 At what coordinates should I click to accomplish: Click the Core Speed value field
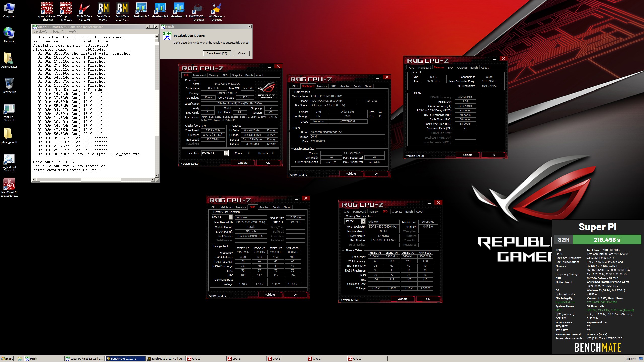(213, 130)
